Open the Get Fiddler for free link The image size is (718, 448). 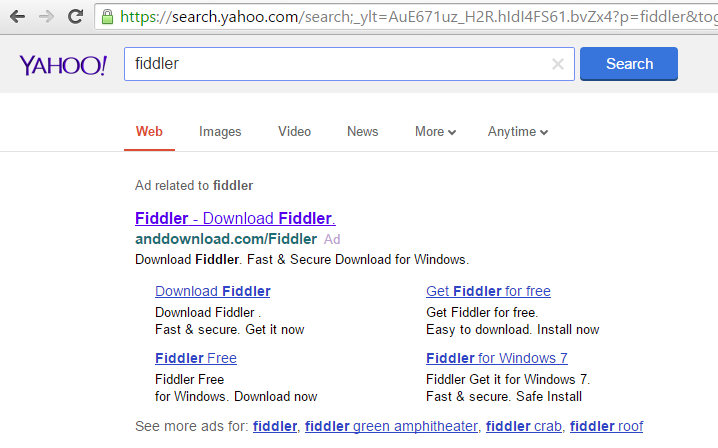click(488, 291)
